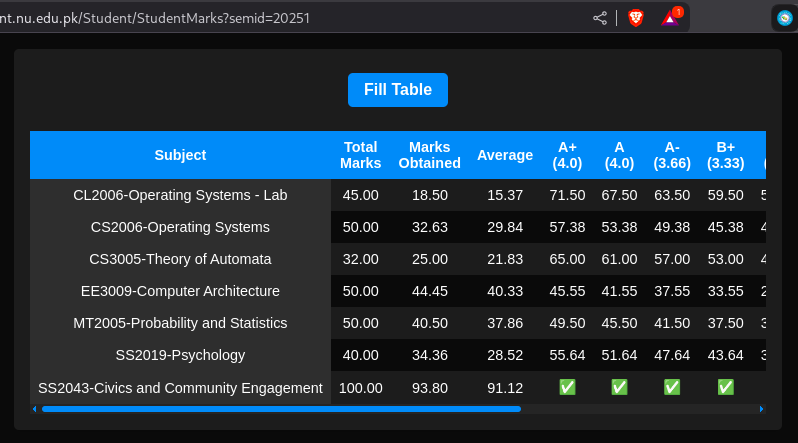Viewport: 798px width, 443px height.
Task: Click B+ value 45.38 for Operating Systems
Action: pyautogui.click(x=726, y=227)
